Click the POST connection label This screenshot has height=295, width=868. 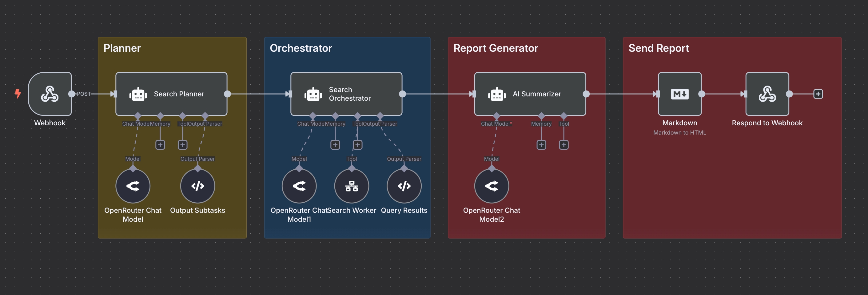[x=84, y=94]
